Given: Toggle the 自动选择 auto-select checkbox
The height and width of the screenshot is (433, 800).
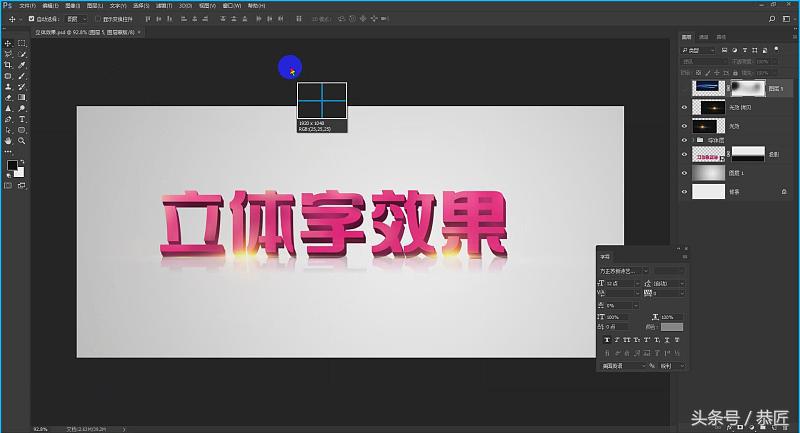Looking at the screenshot, I should pyautogui.click(x=31, y=19).
